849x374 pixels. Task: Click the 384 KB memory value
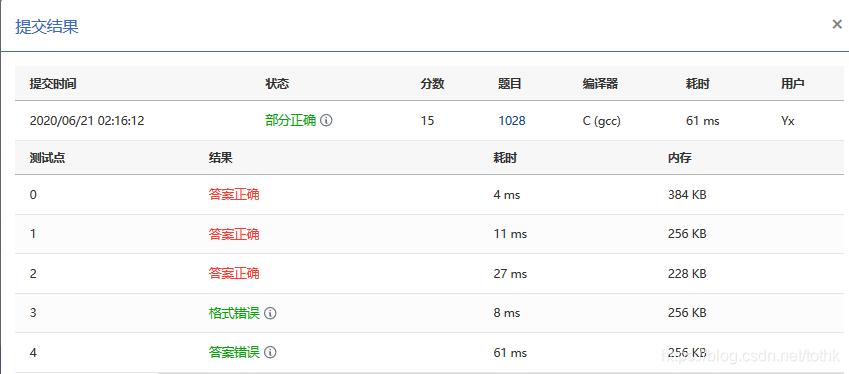point(687,195)
